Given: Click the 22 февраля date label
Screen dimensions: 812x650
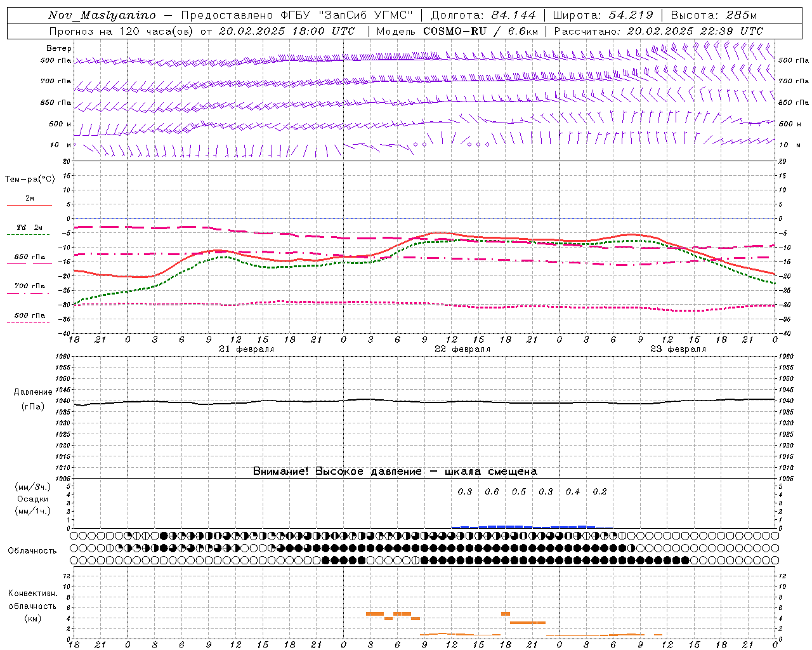Looking at the screenshot, I should pyautogui.click(x=462, y=349).
